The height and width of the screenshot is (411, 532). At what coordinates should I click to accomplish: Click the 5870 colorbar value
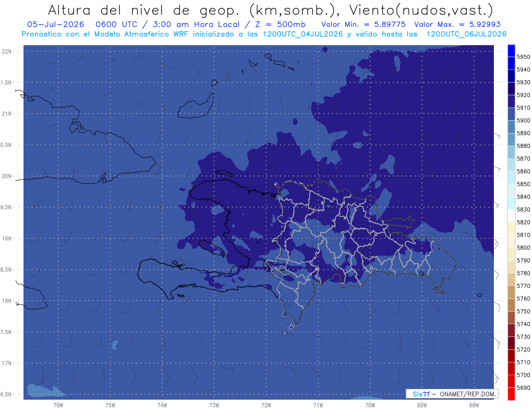(x=523, y=158)
